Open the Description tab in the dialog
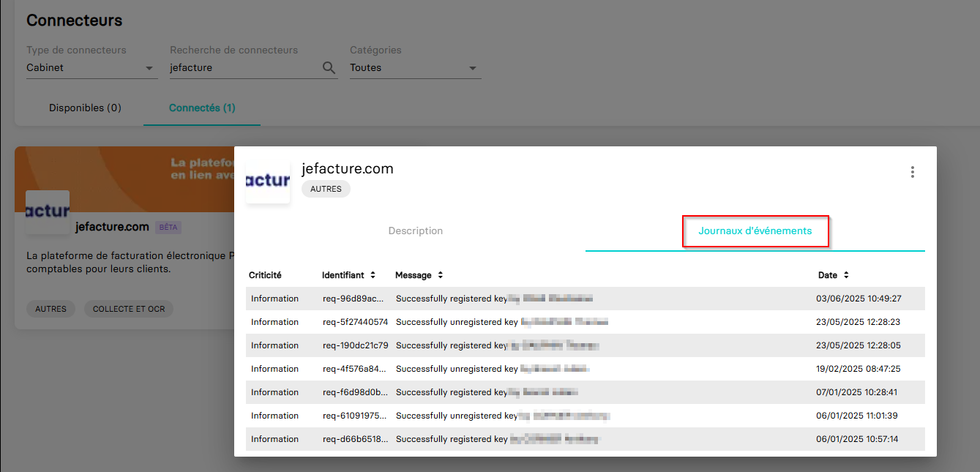The width and height of the screenshot is (980, 472). pos(416,231)
